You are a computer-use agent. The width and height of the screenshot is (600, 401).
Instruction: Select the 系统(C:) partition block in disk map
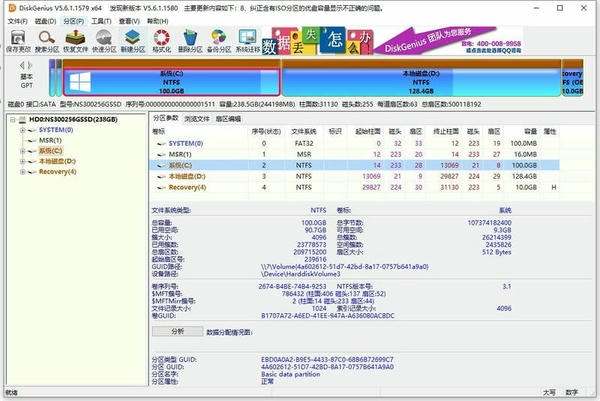[171, 82]
